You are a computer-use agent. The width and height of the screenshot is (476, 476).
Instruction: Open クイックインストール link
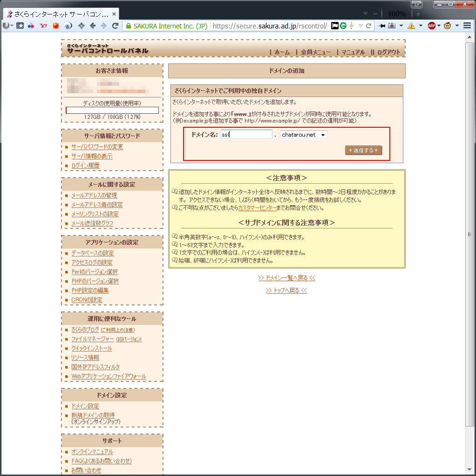[92, 348]
